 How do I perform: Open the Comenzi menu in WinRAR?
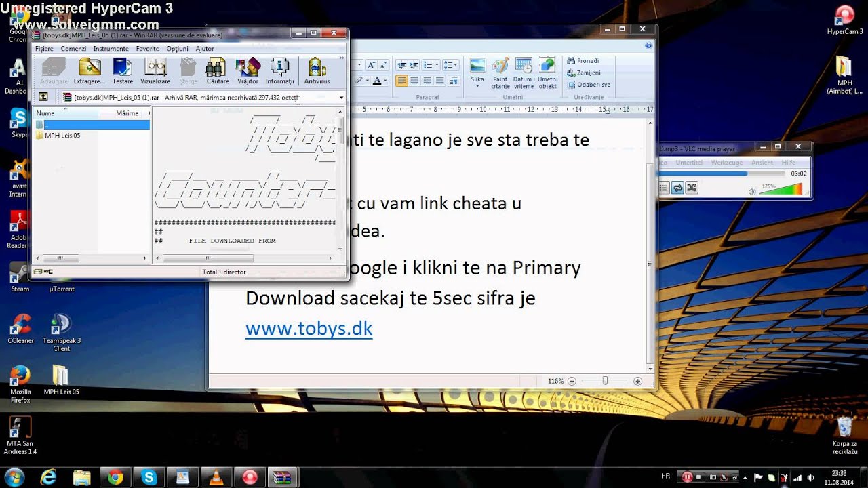pos(73,49)
